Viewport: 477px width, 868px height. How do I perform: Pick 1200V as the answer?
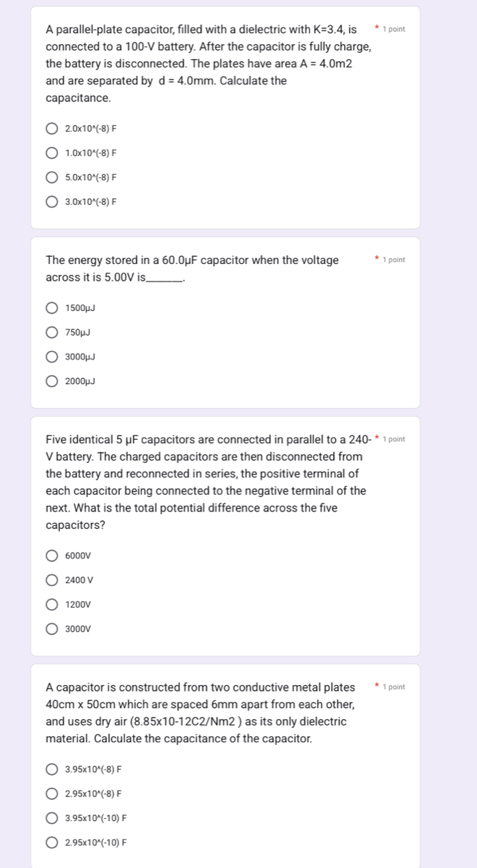[x=52, y=604]
